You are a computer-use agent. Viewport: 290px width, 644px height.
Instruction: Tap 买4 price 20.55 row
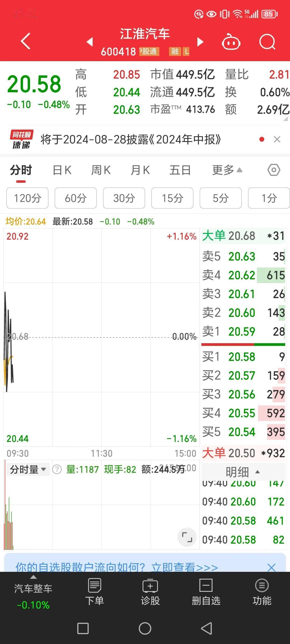[x=243, y=413]
